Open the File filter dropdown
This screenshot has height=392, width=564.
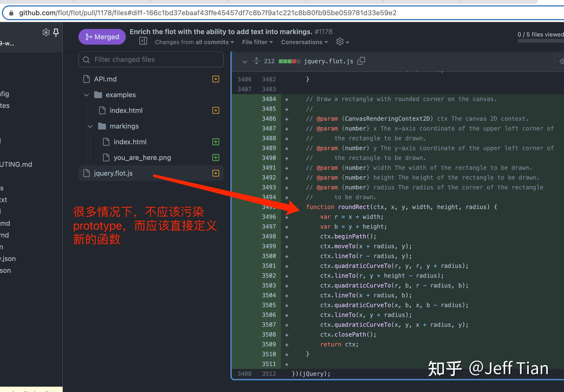pos(257,42)
